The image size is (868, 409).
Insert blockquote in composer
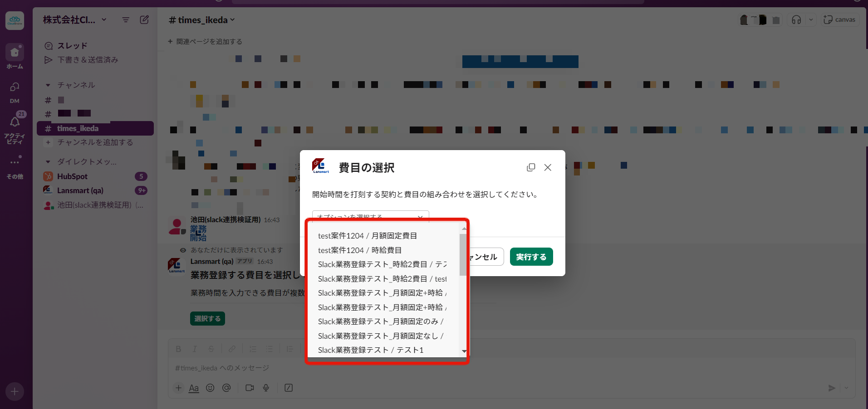tap(290, 349)
